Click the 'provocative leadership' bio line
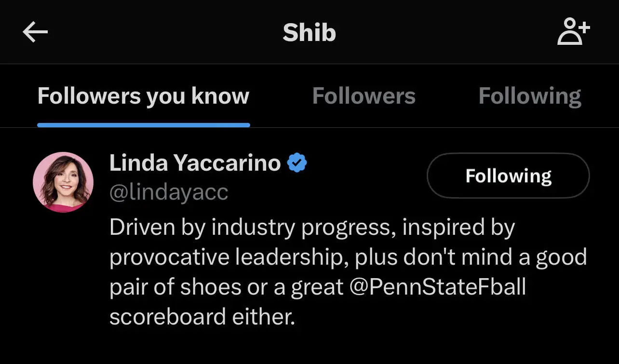 [x=229, y=257]
